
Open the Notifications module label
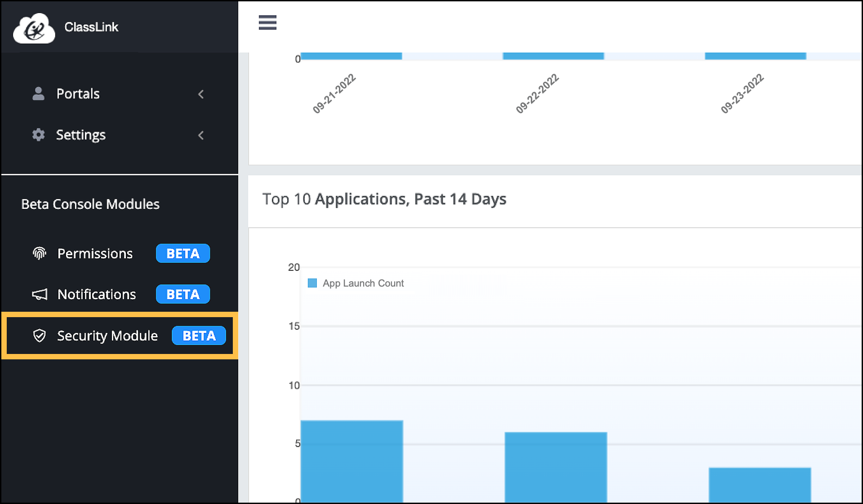point(97,294)
